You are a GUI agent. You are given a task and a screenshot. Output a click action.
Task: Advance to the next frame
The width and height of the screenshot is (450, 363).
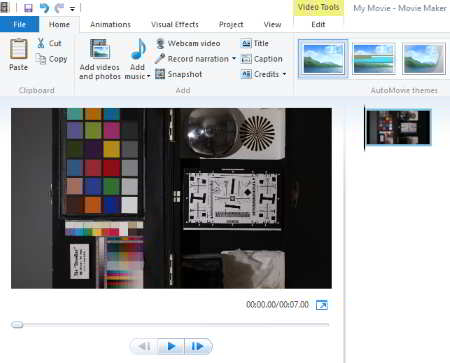[x=198, y=346]
